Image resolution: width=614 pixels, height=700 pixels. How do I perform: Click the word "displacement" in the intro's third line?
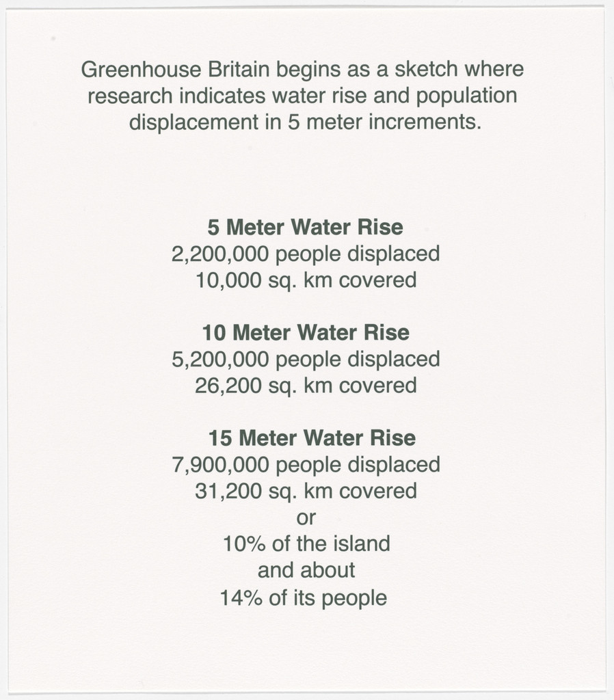pos(193,123)
